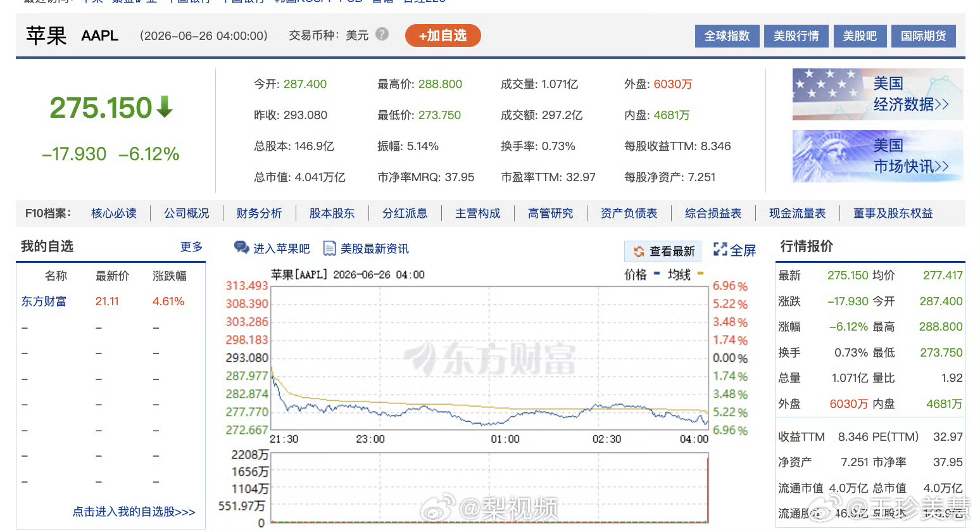Open F10 tab 核心必读
Viewport: 980px width, 532px height.
coord(114,213)
